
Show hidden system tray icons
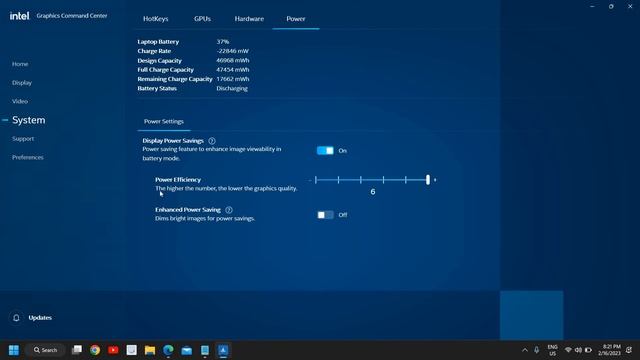coord(524,350)
